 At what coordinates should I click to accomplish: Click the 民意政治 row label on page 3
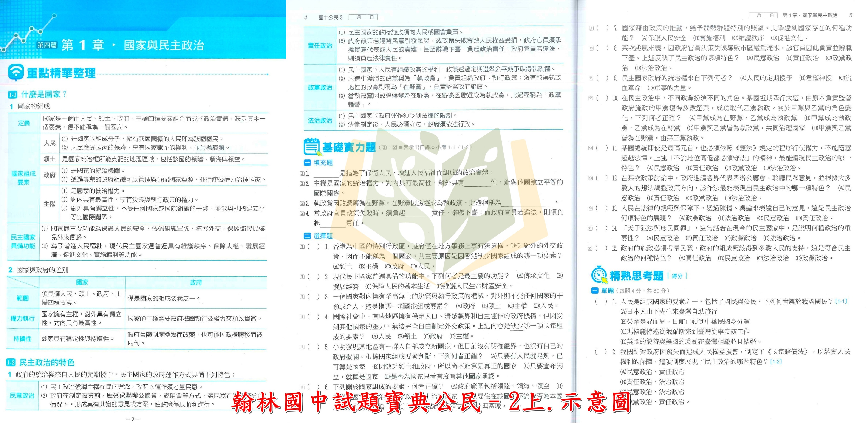22,396
